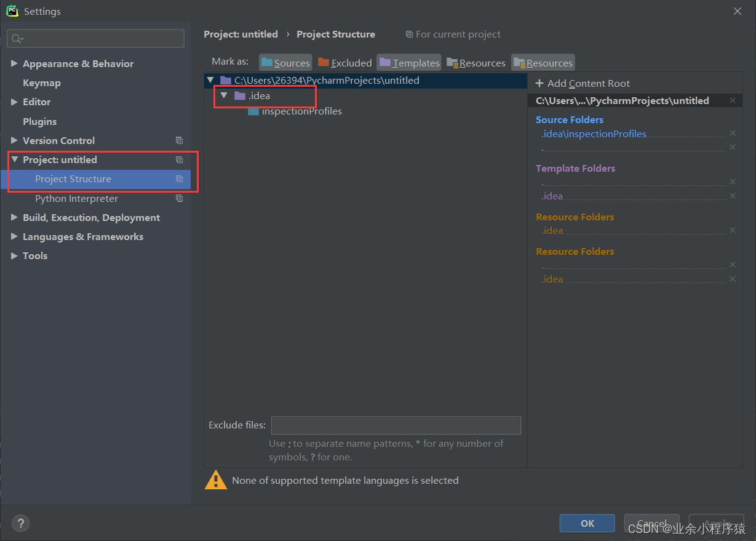Image resolution: width=756 pixels, height=541 pixels.
Task: Click the Template Folders heading
Action: click(575, 168)
